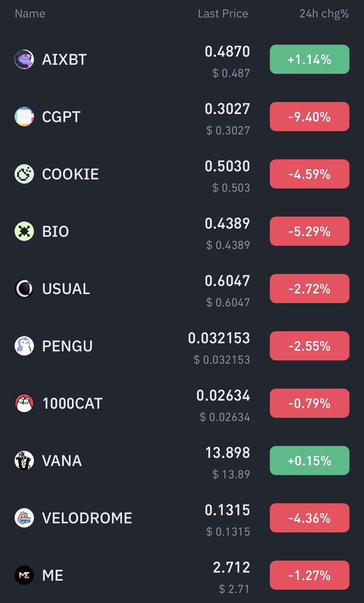Open the PENGU price 0.032153

219,338
